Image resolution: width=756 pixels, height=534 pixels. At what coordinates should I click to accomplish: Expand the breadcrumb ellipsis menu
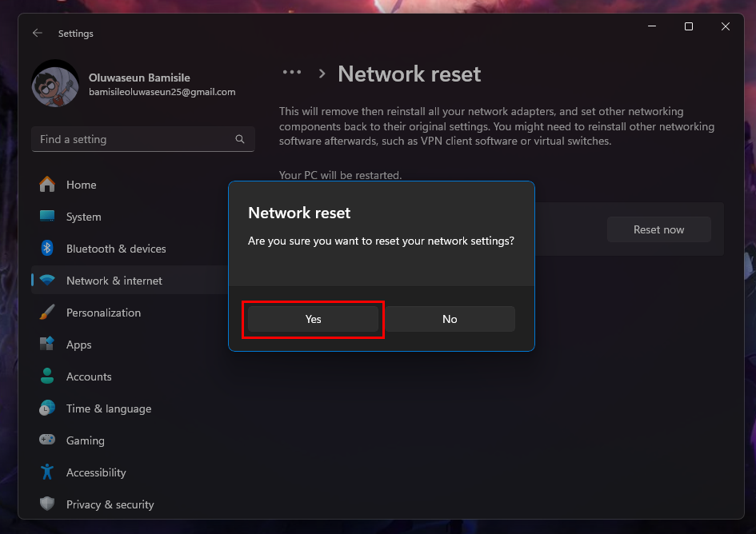click(292, 73)
